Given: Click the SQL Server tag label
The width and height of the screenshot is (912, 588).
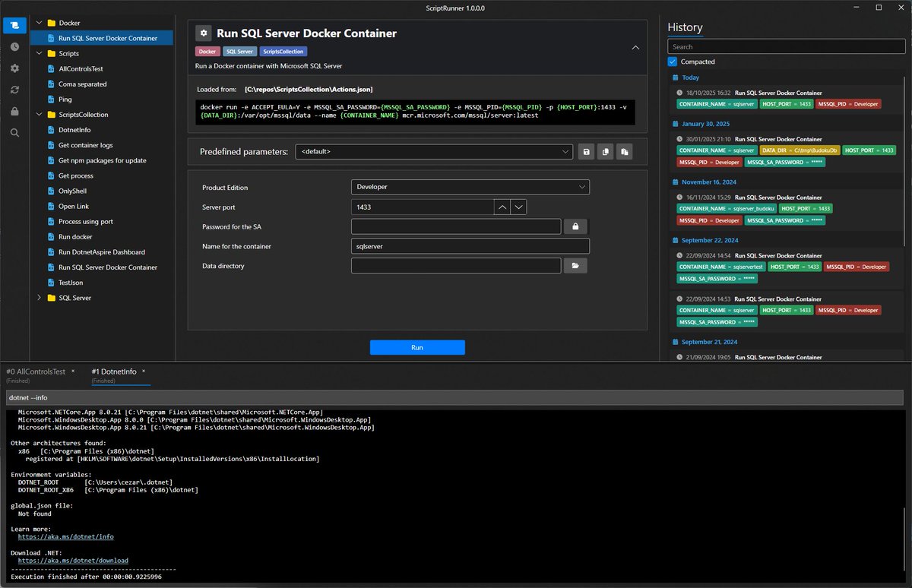Looking at the screenshot, I should (239, 52).
